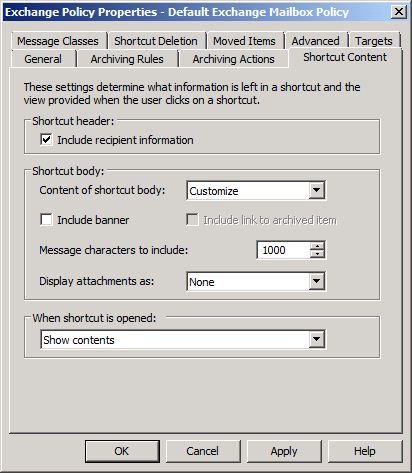Screen dimensions: 412x473
Task: Switch to the General tab
Action: click(43, 59)
